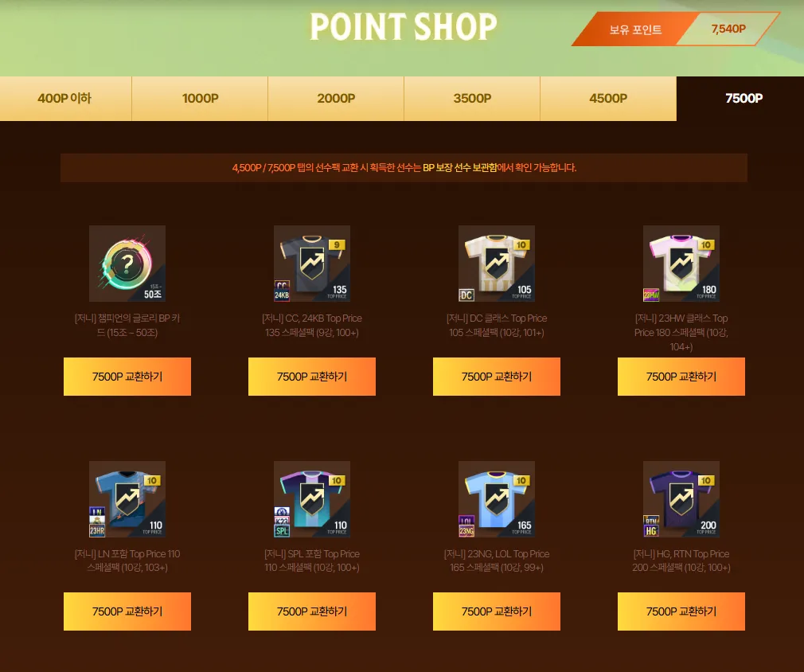Click 7500P 교환하기 under CC, 24KB pack
804x672 pixels.
click(x=312, y=377)
